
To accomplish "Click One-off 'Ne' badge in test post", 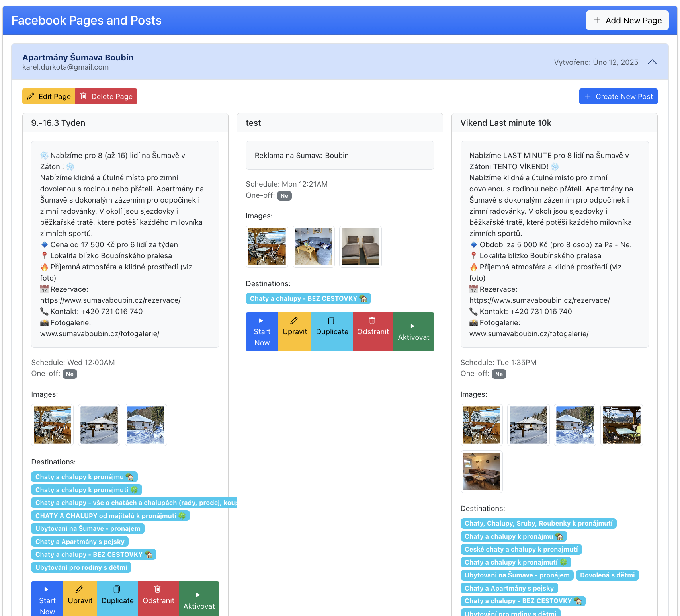I will tap(284, 196).
